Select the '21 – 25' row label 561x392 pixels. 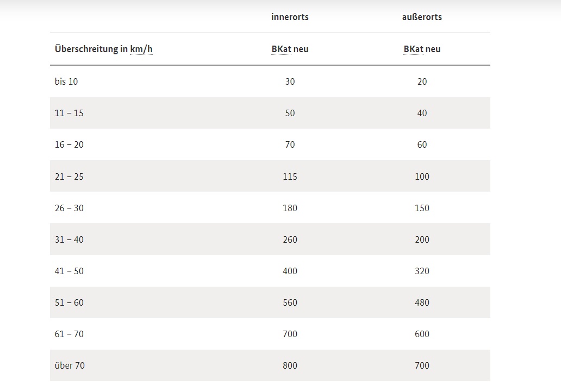(x=69, y=176)
